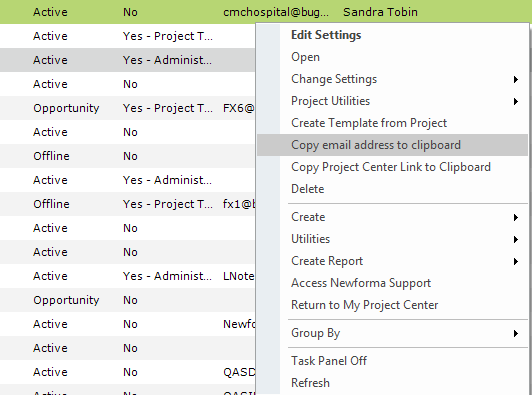Screen dimensions: 532x395
Task: Expand the Change Settings submenu arrow
Action: click(x=516, y=79)
